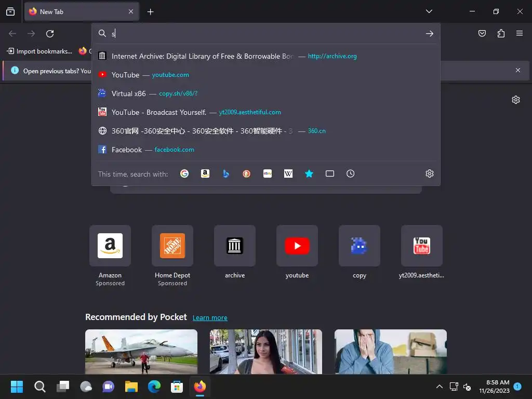
Task: Search with Bing engine icon
Action: [x=226, y=174]
